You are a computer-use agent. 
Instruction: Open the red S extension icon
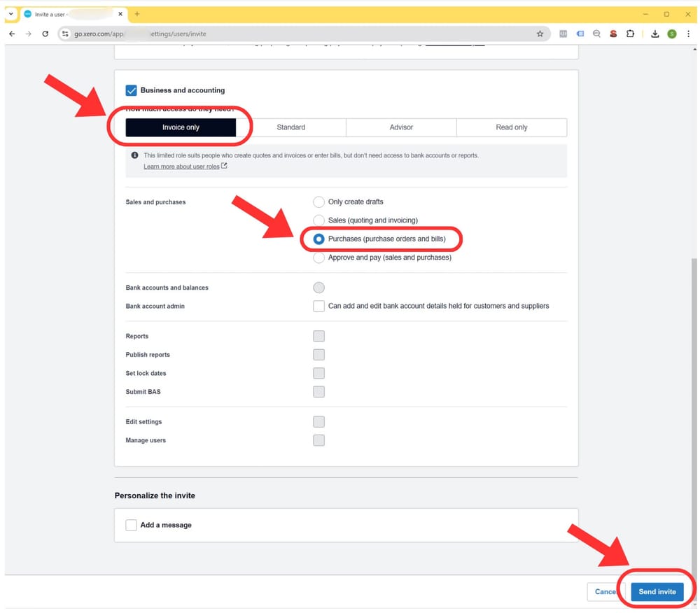612,33
